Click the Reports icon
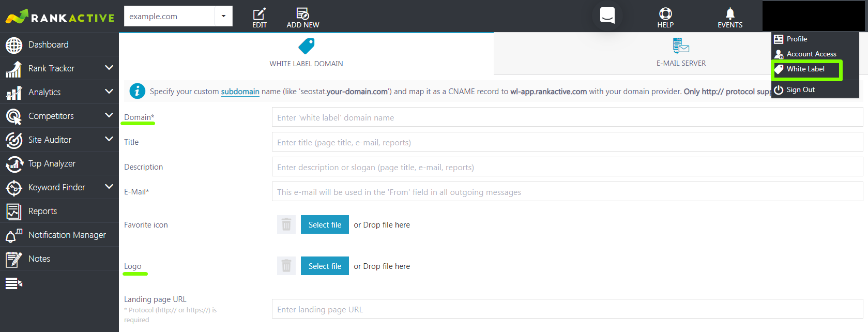Image resolution: width=868 pixels, height=332 pixels. (x=14, y=212)
